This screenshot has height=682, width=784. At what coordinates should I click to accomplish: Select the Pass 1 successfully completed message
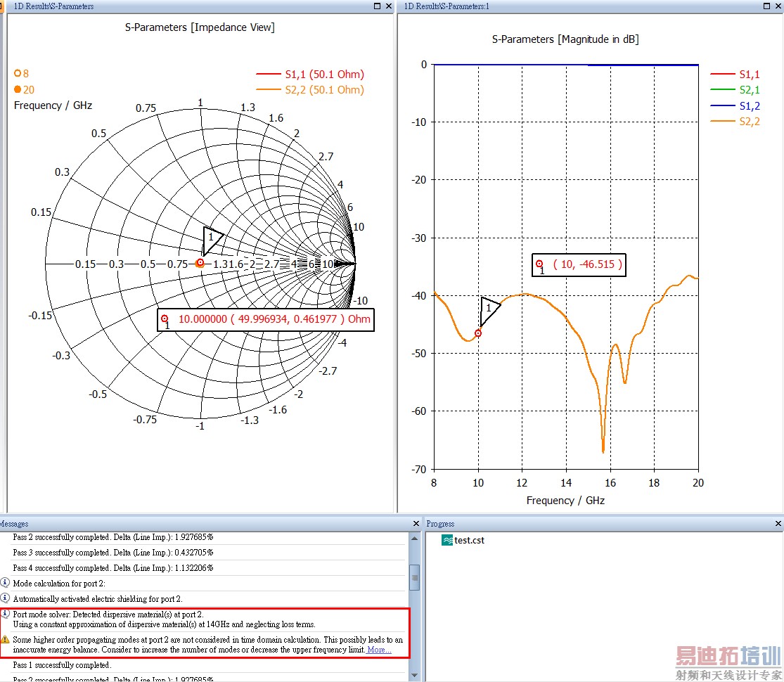[x=62, y=665]
